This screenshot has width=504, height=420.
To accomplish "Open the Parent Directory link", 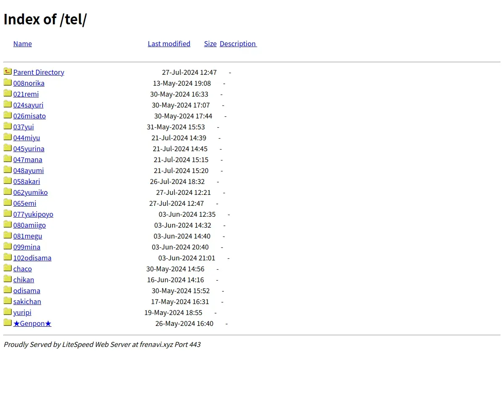I will pos(39,72).
